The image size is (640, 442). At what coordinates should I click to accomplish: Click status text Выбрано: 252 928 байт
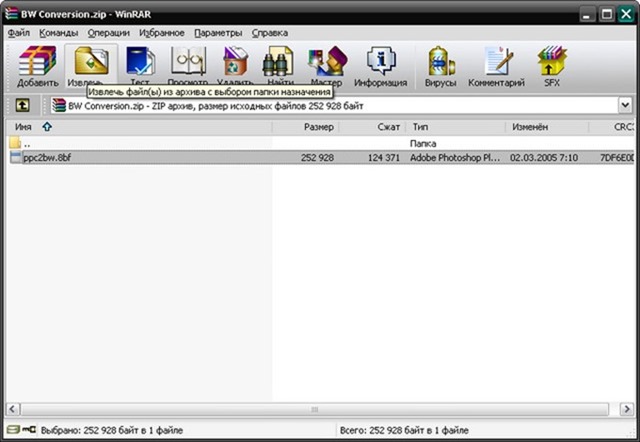[112, 430]
